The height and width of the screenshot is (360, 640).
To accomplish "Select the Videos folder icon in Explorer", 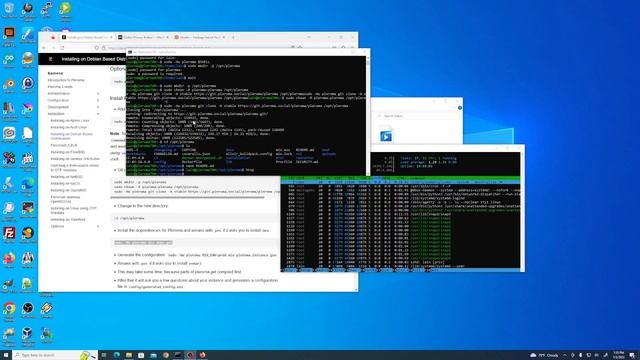I will click(386, 135).
